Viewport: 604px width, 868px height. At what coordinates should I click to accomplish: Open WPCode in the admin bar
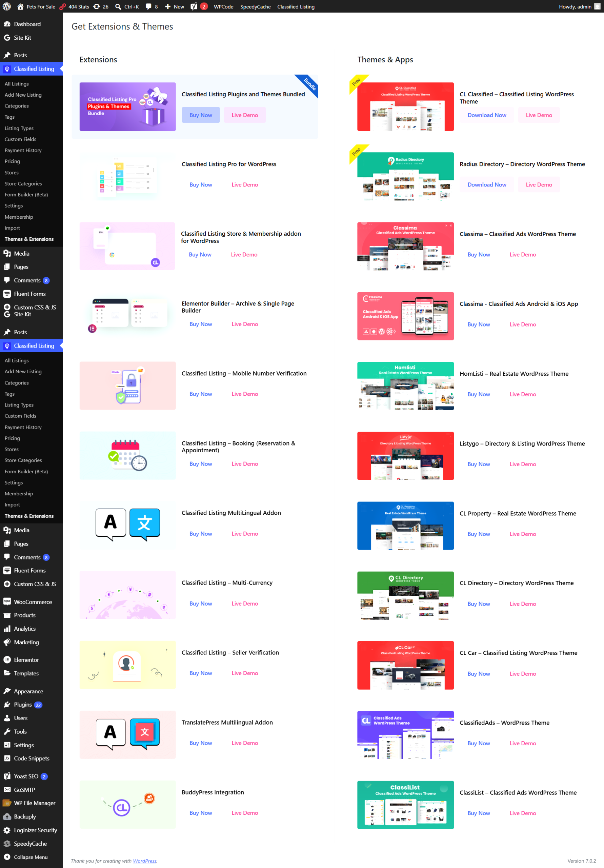[223, 6]
